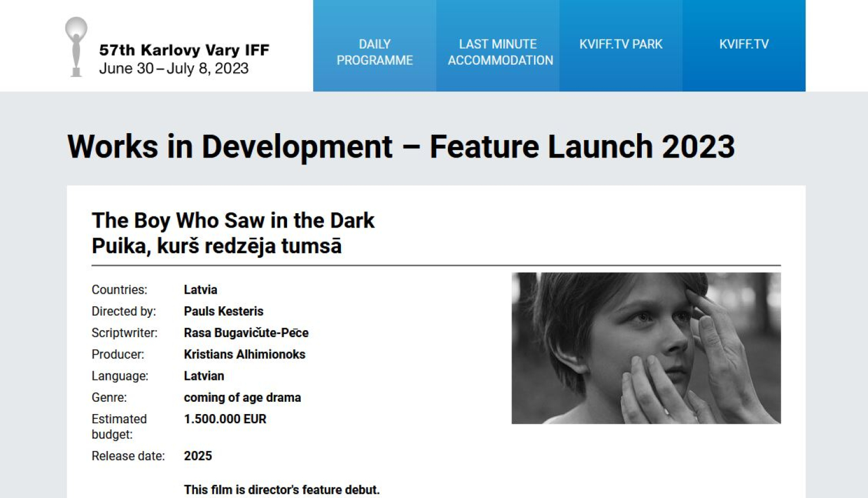Click the Works in Development page heading

coord(400,147)
